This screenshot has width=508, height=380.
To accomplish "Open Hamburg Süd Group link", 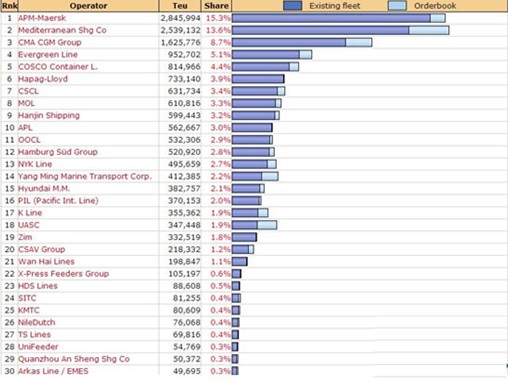I will (x=58, y=152).
